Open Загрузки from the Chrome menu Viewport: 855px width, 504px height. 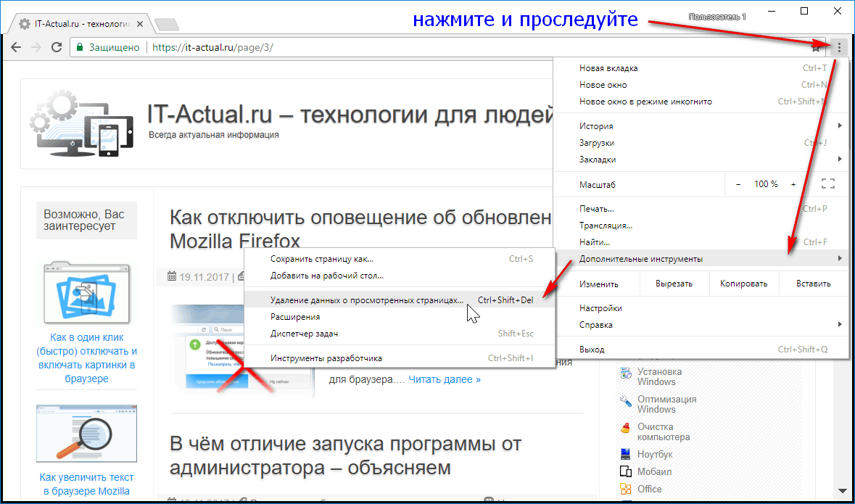[701, 143]
